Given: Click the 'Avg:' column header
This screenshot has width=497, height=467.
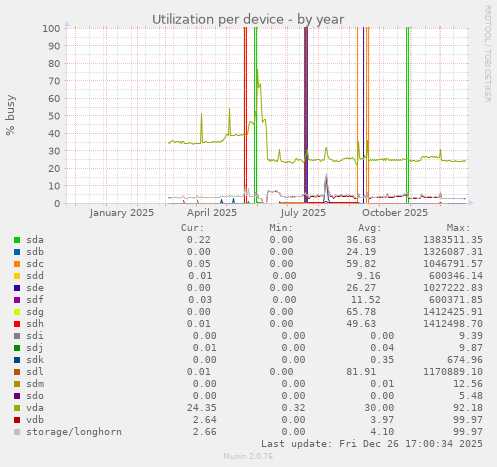Looking at the screenshot, I should 370,228.
